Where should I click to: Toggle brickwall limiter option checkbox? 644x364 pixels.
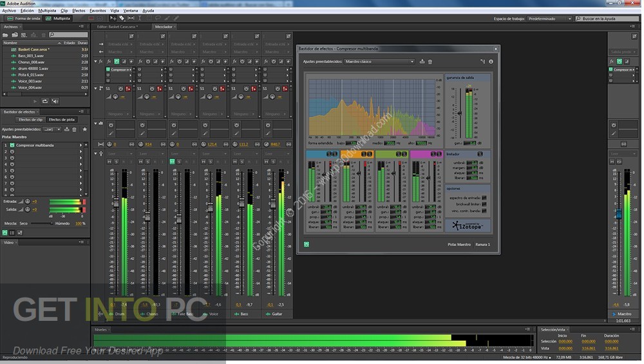pyautogui.click(x=484, y=204)
